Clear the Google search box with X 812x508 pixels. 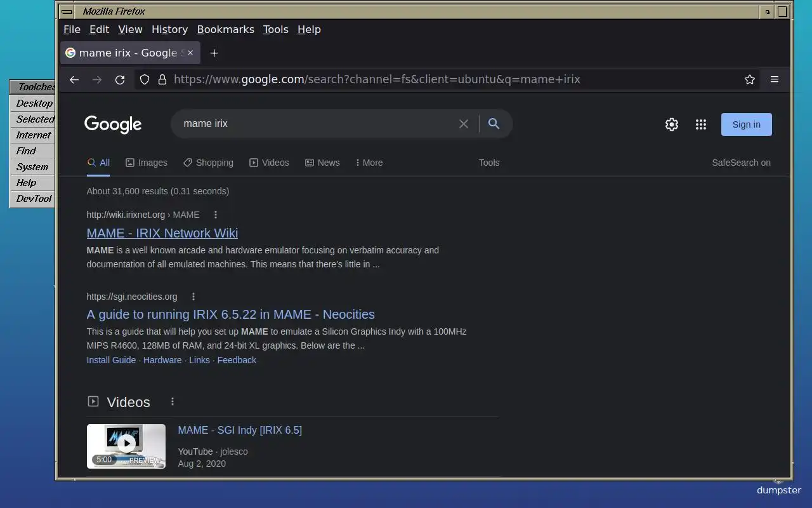(464, 124)
